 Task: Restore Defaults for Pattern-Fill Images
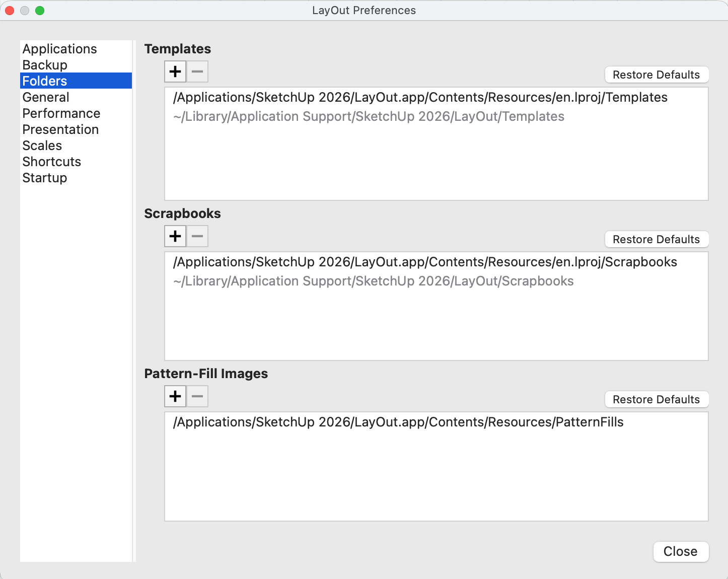pyautogui.click(x=657, y=399)
